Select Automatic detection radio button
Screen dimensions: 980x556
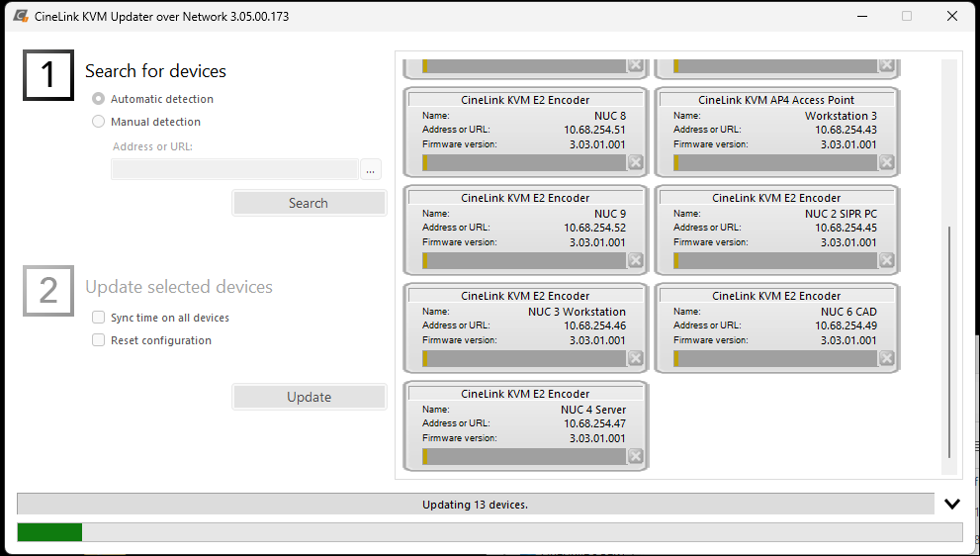[98, 99]
